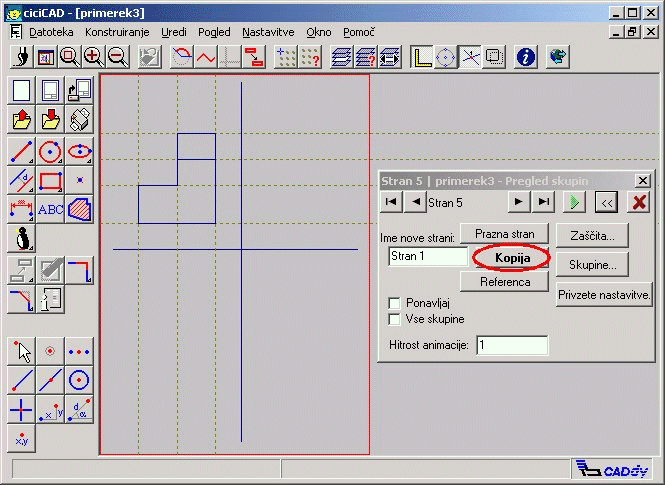Click the zoom out minus magnifier

(x=118, y=57)
